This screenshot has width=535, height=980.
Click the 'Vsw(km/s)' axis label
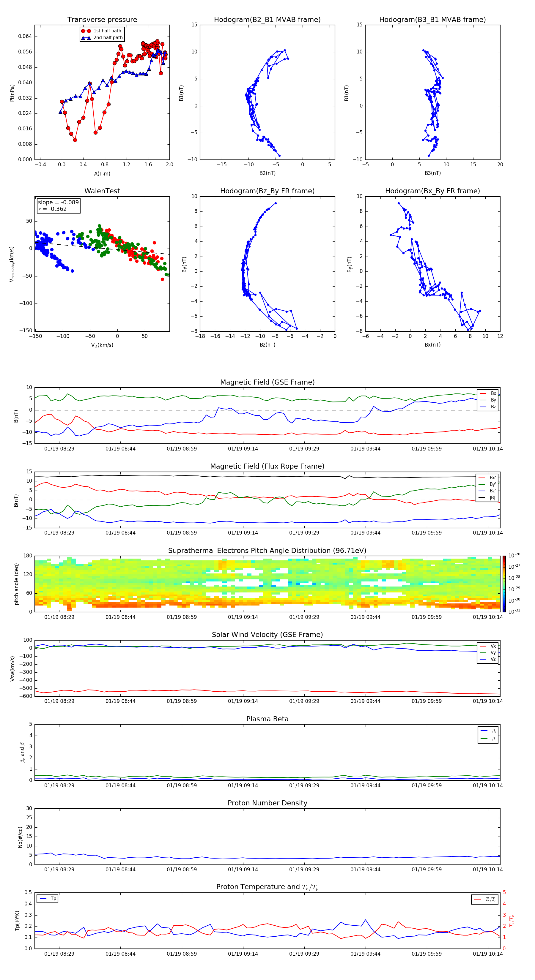coord(12,668)
